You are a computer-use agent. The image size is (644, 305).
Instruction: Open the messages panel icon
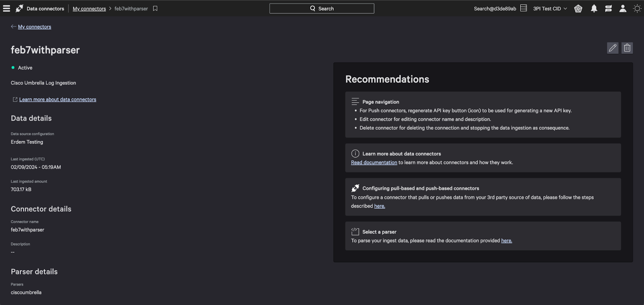(x=608, y=8)
